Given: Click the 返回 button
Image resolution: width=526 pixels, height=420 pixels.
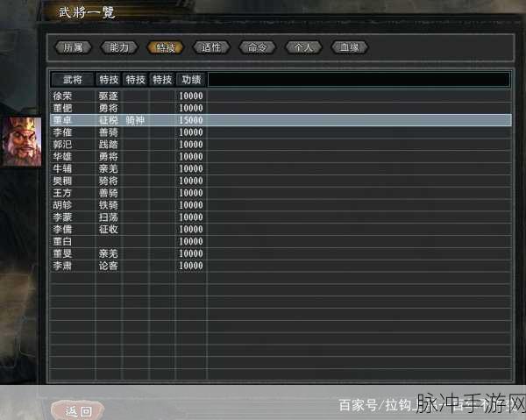Looking at the screenshot, I should click(x=78, y=410).
